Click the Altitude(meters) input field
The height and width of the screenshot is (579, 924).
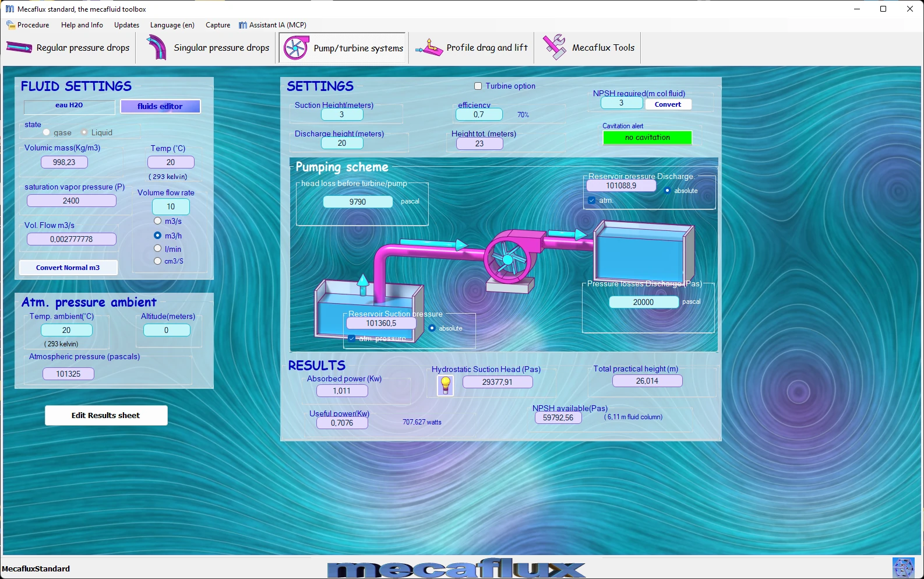[x=167, y=330]
